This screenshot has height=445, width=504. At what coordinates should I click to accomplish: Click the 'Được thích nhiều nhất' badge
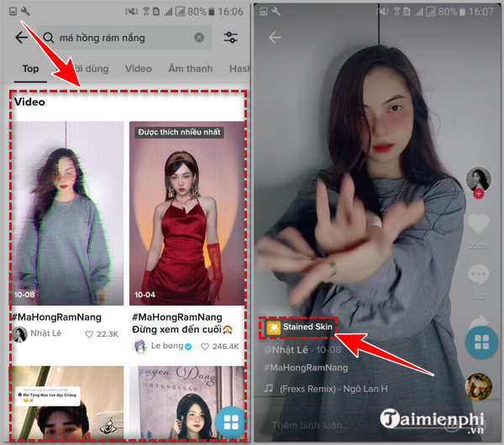click(179, 132)
